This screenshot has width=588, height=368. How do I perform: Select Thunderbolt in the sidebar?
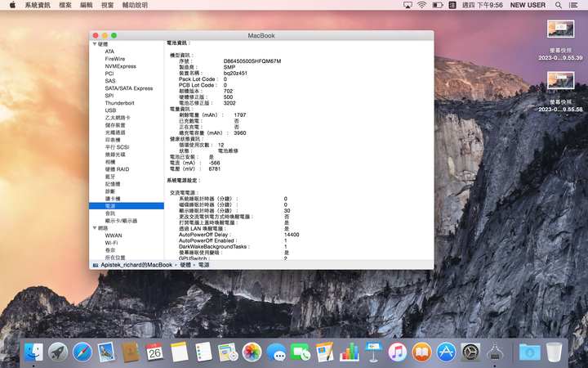119,103
